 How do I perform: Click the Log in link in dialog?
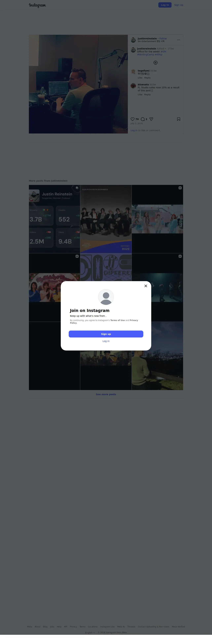(x=106, y=341)
